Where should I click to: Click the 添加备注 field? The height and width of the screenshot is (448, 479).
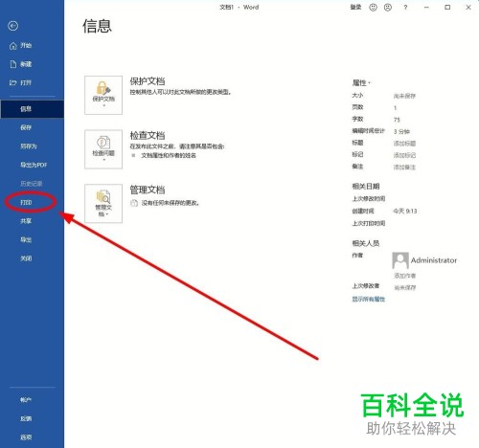click(x=404, y=167)
